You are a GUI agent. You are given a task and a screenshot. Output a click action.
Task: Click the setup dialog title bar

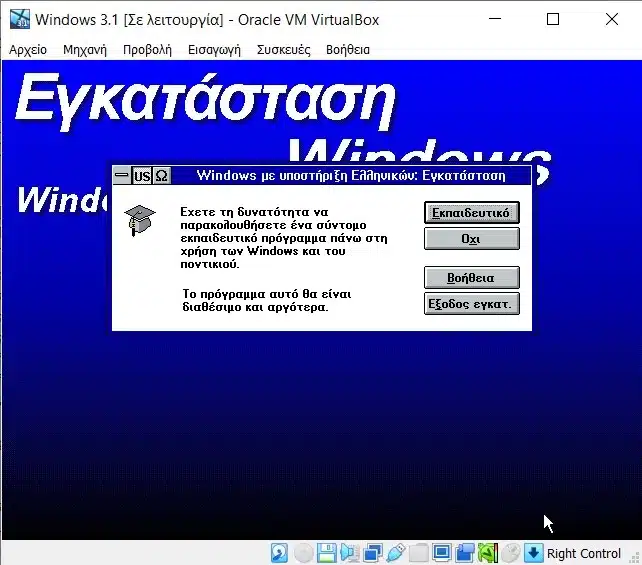351,175
